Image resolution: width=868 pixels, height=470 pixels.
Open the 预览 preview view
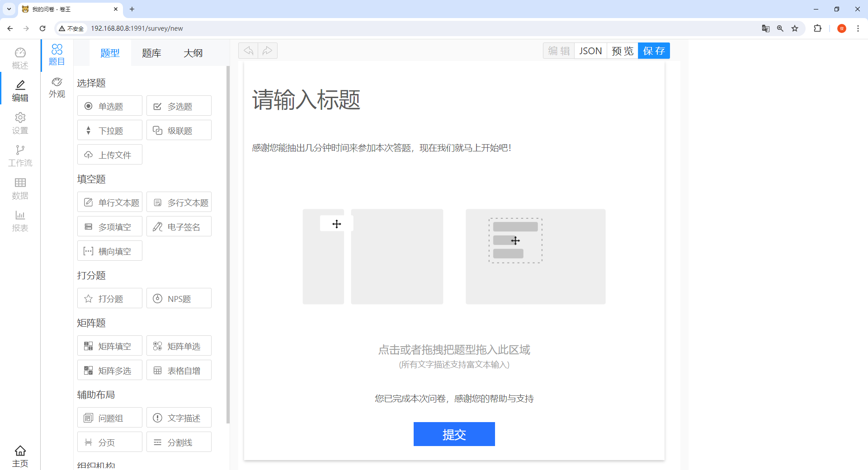coord(623,51)
